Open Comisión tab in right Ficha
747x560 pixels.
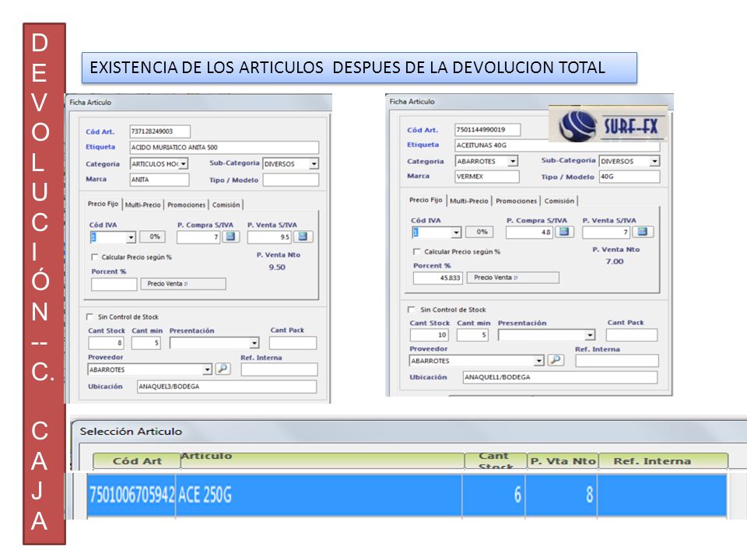tap(559, 201)
